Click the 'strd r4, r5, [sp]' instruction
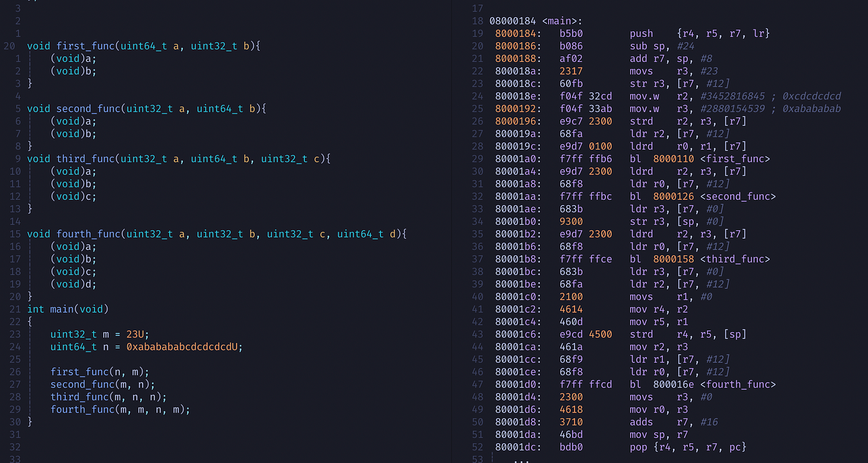This screenshot has width=868, height=463. (688, 334)
